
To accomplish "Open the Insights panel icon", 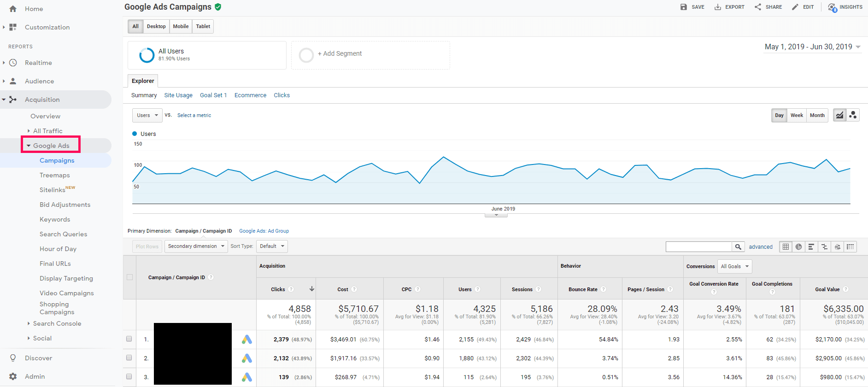I will point(832,7).
